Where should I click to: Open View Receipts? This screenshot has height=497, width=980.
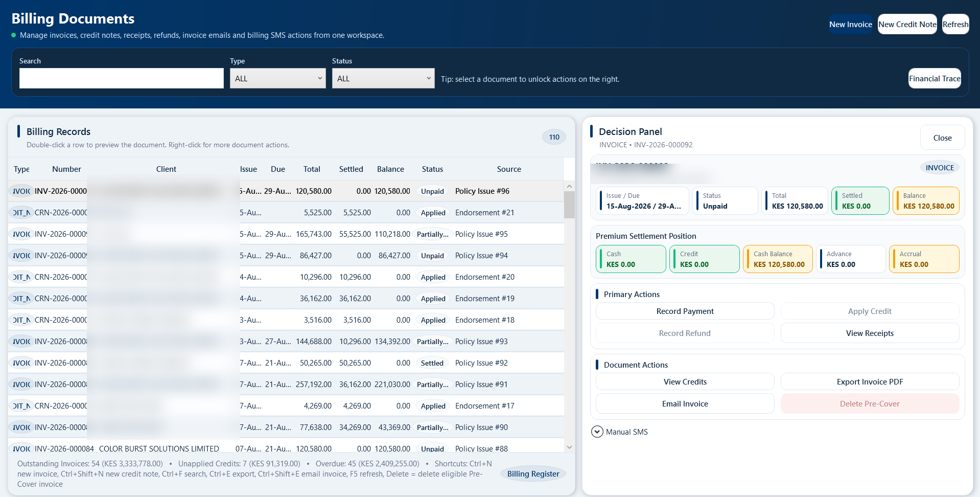coord(870,333)
